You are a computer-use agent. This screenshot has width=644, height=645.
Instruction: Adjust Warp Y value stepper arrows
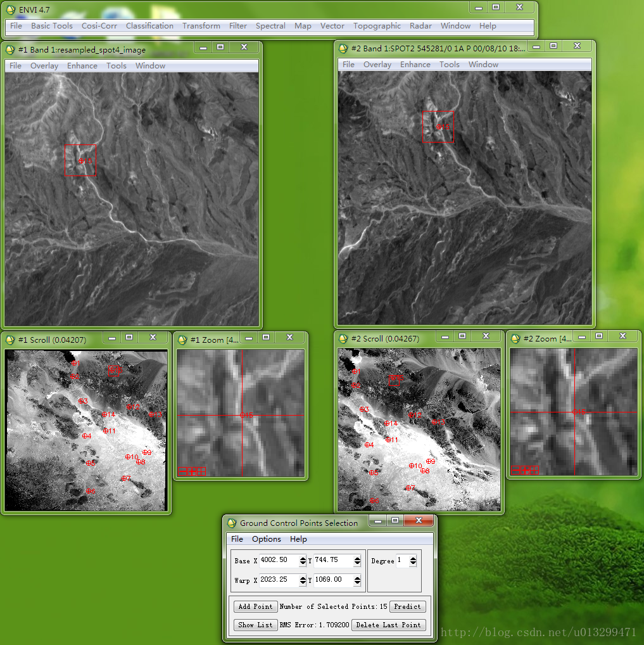357,580
